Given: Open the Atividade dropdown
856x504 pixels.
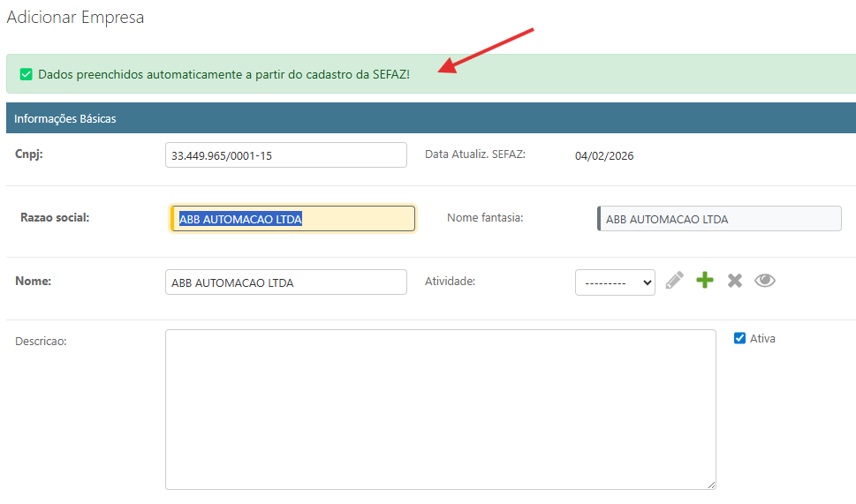Looking at the screenshot, I should [615, 282].
